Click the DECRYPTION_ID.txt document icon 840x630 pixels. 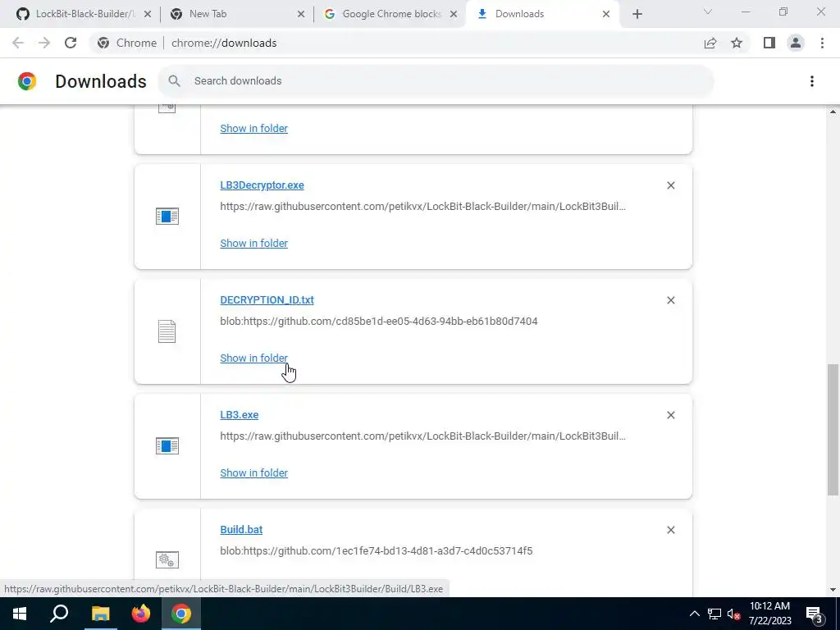167,331
